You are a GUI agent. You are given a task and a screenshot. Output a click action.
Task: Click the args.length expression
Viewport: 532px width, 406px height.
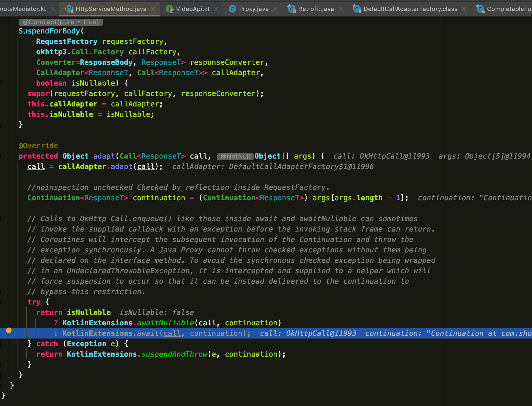pyautogui.click(x=358, y=198)
